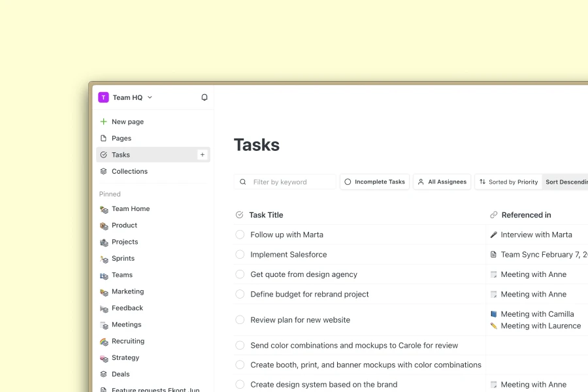Click the magnifier icon in the filter field
The height and width of the screenshot is (392, 588).
pyautogui.click(x=242, y=182)
